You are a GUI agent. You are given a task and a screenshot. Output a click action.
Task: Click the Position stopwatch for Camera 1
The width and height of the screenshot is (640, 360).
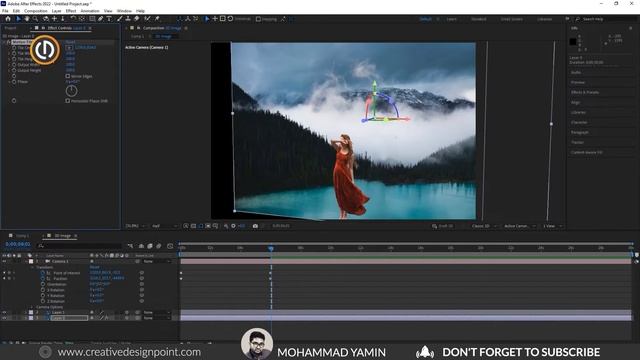pyautogui.click(x=43, y=278)
